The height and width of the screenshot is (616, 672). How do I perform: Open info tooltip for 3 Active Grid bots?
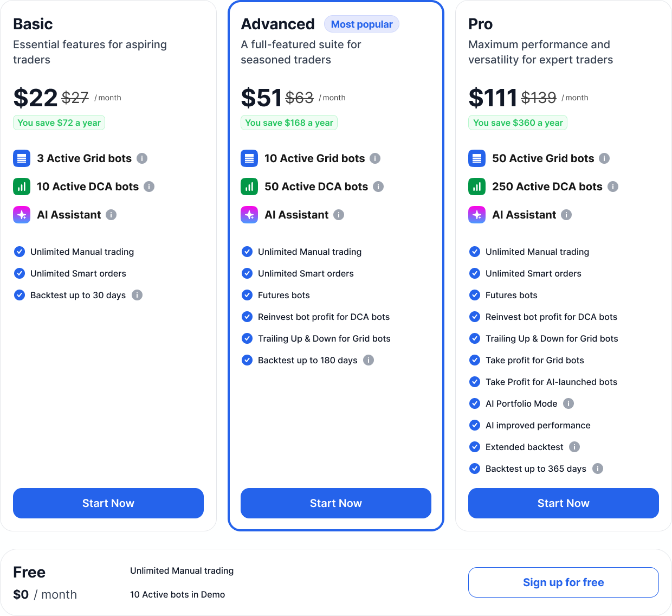[142, 158]
